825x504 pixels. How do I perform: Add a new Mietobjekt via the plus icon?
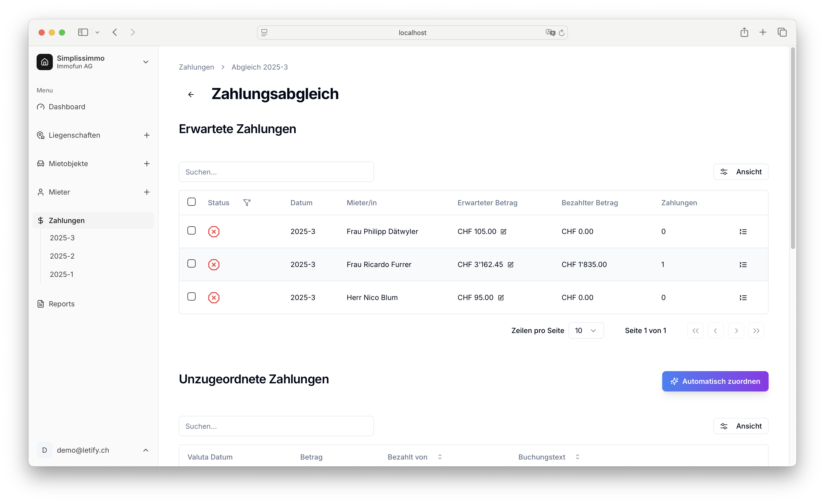pos(147,163)
